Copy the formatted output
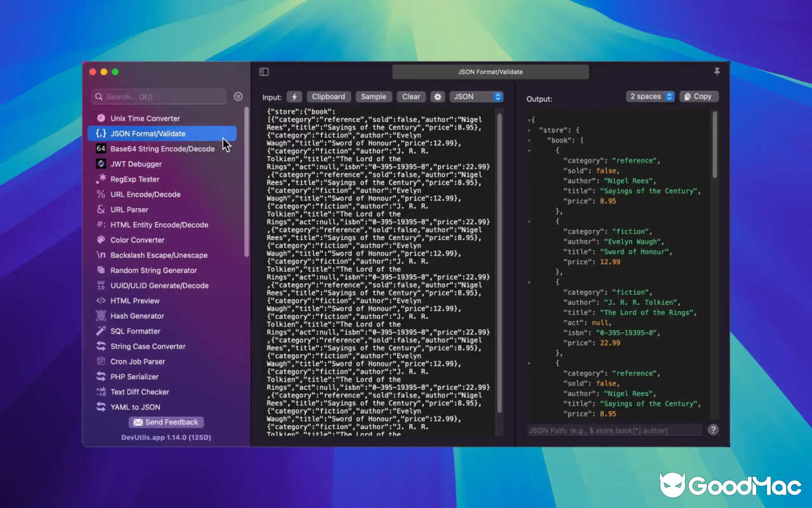 (698, 96)
